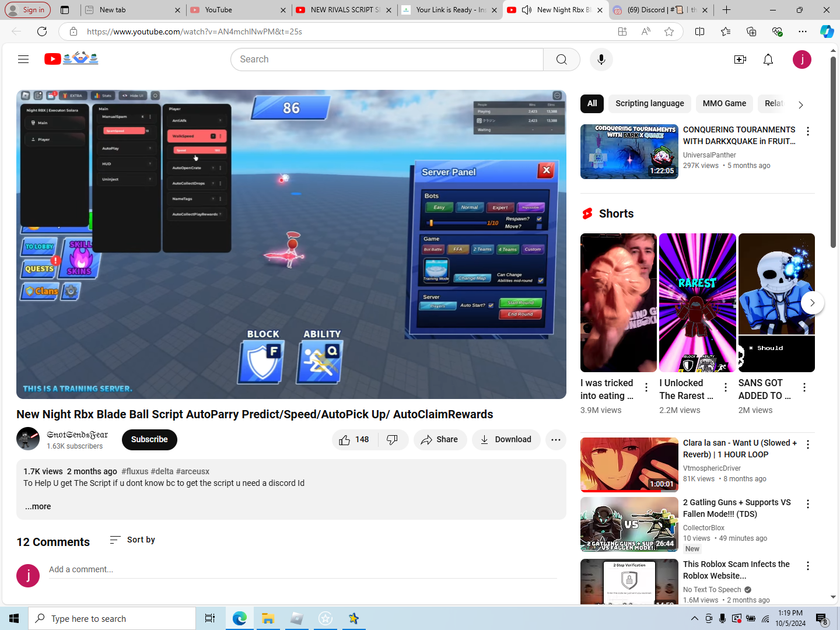The image size is (840, 630).
Task: Open Read aloud icon in address bar
Action: 646,32
